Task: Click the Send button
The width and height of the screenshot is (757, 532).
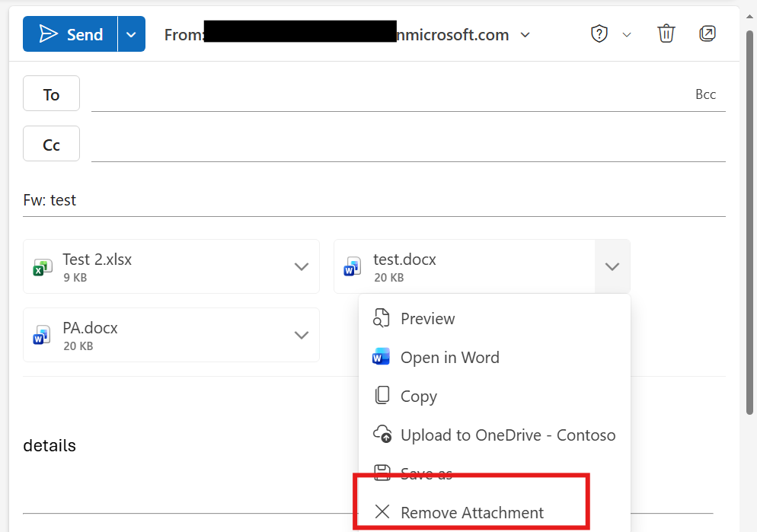Action: pyautogui.click(x=71, y=33)
